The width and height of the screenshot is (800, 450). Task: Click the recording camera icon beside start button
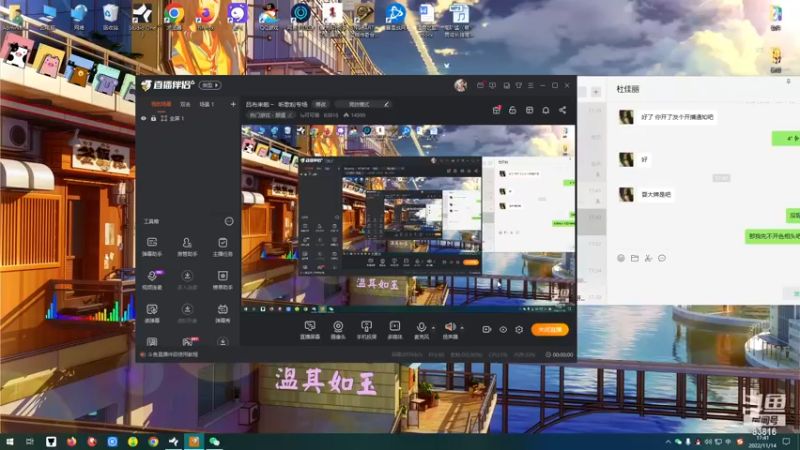pos(487,330)
